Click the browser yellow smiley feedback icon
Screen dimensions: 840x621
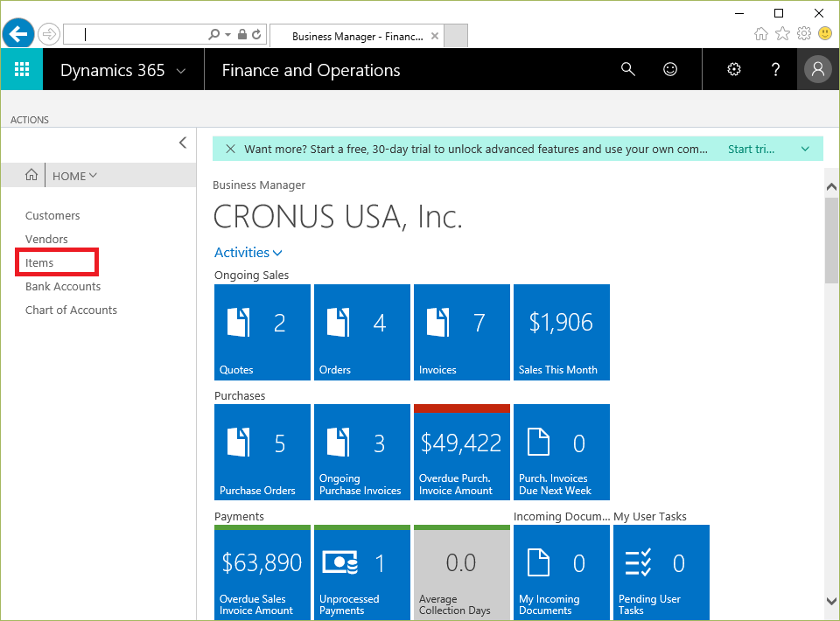(x=825, y=34)
